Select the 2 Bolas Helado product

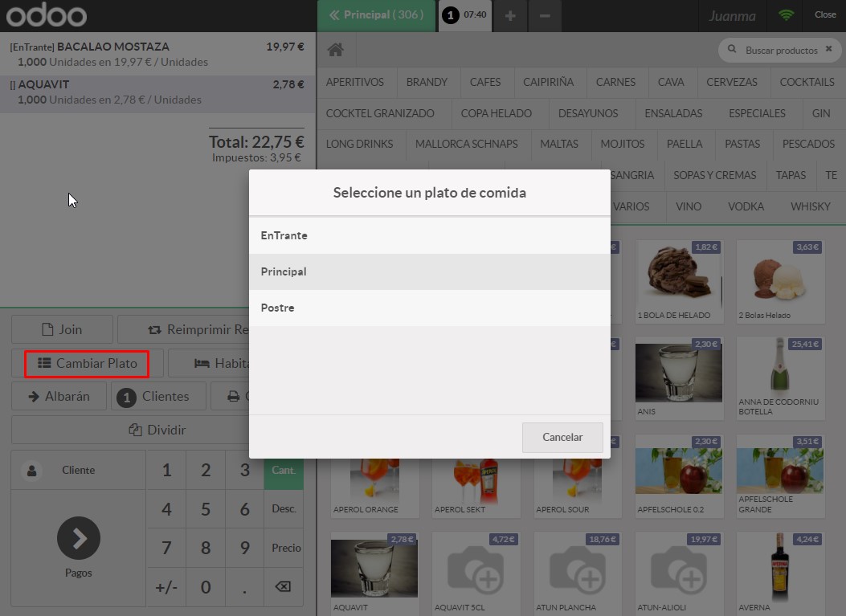(x=780, y=282)
